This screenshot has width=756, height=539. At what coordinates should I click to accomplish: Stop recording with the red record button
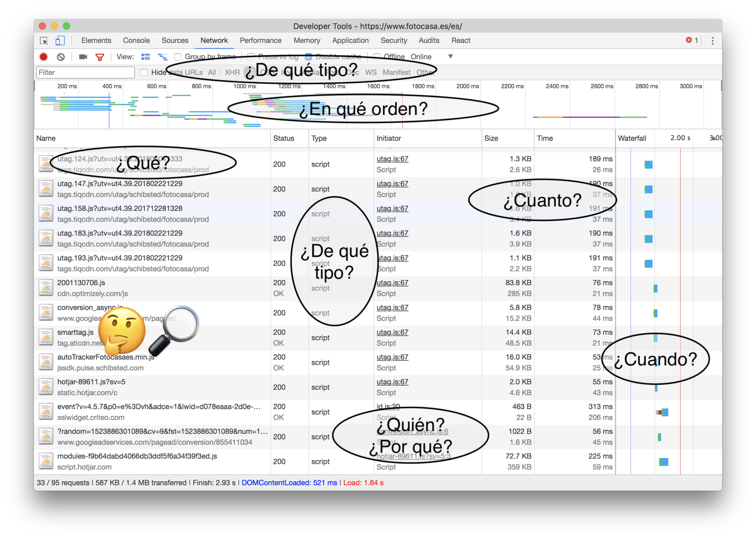44,57
